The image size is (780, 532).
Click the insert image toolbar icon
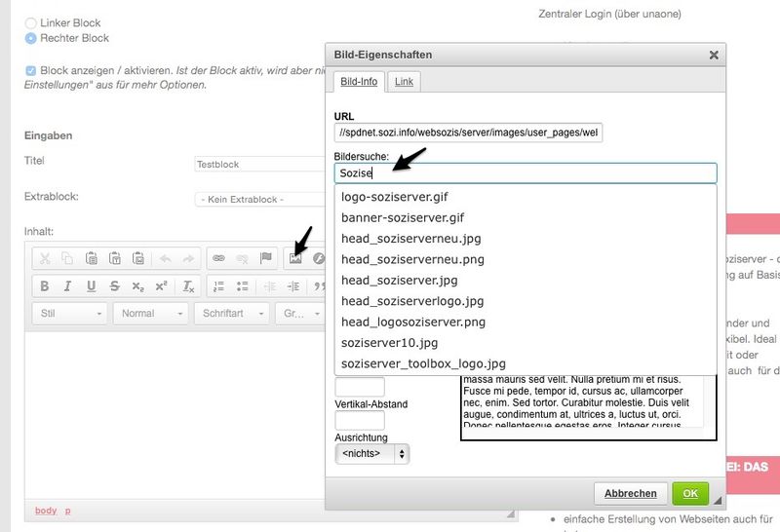coord(295,258)
